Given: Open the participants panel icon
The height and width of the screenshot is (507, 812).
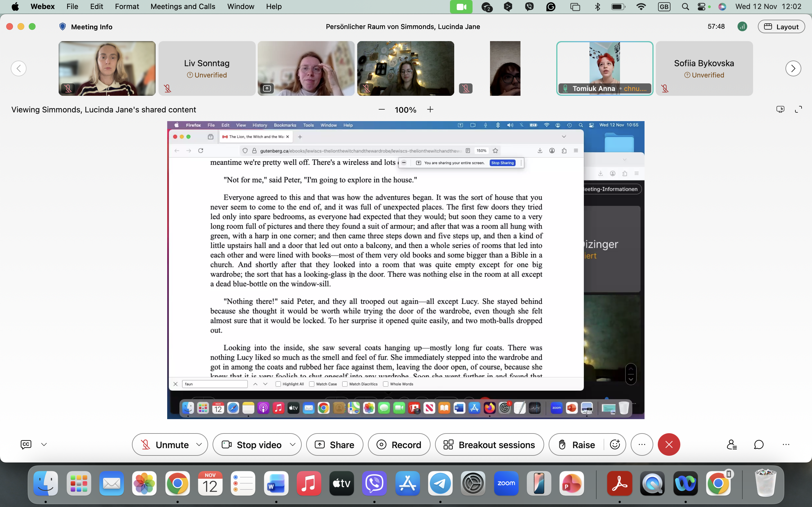Looking at the screenshot, I should click(731, 445).
